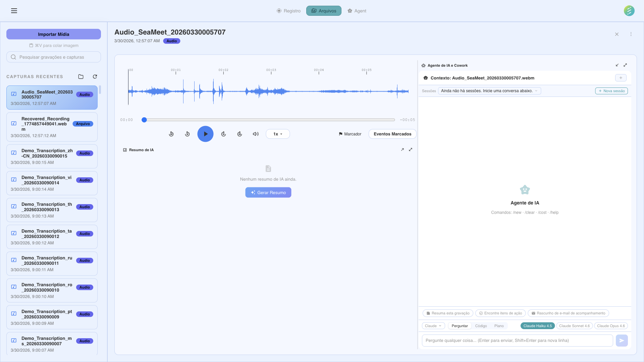Expand the Resumo de IA panel icon
The image size is (644, 362).
(411, 149)
